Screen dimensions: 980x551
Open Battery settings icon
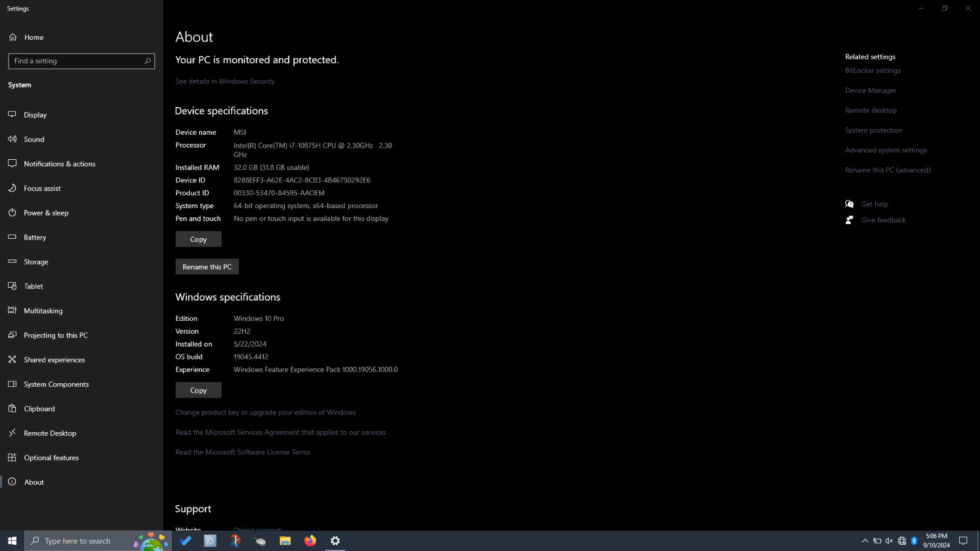pyautogui.click(x=12, y=237)
